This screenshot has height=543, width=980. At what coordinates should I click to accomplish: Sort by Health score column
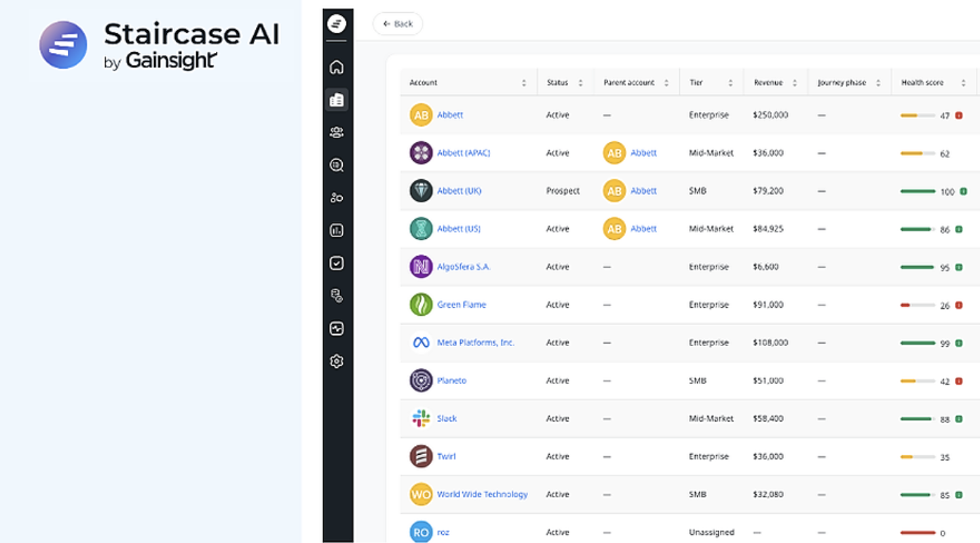tap(963, 81)
